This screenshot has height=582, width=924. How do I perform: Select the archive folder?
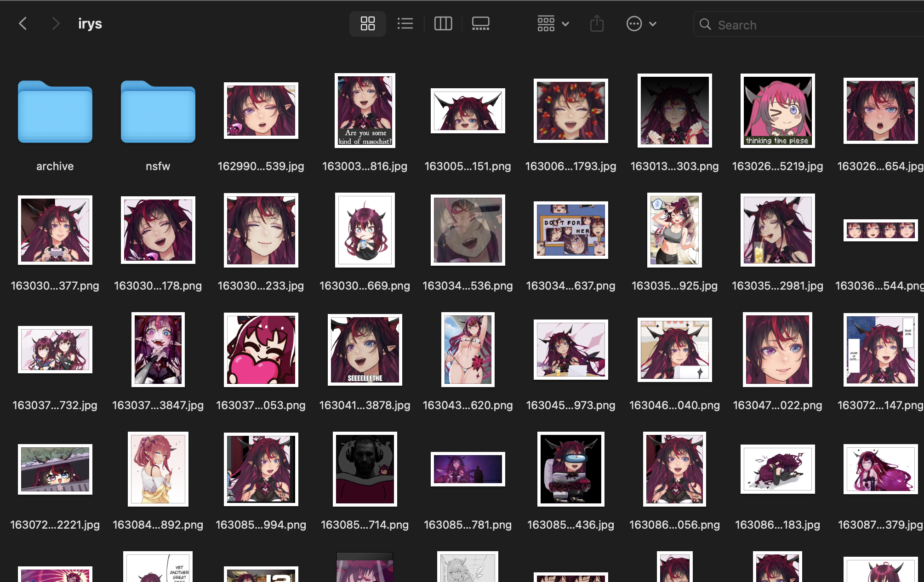(x=55, y=112)
